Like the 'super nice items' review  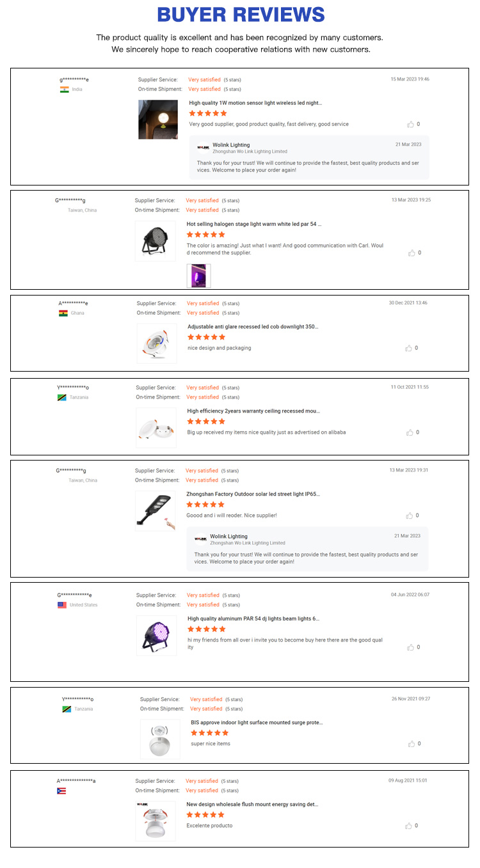pos(411,744)
